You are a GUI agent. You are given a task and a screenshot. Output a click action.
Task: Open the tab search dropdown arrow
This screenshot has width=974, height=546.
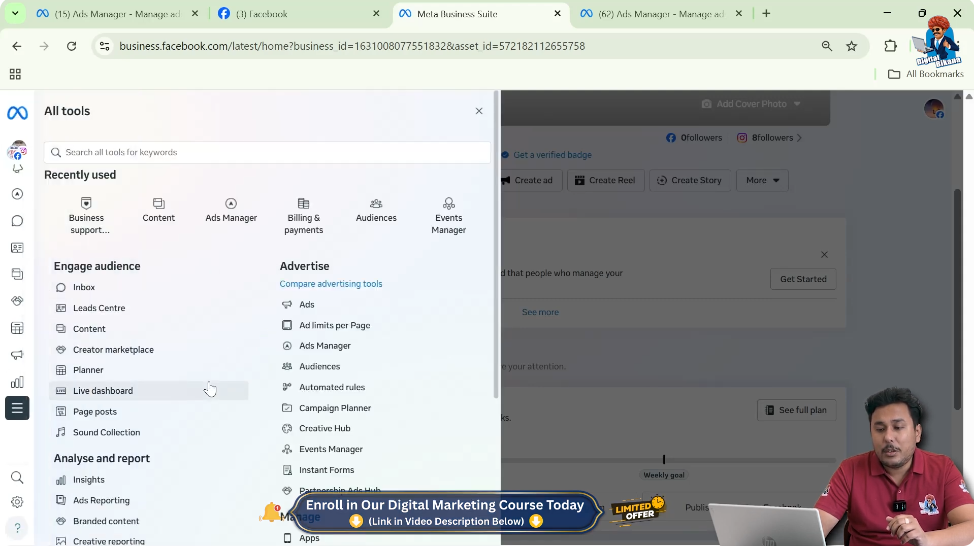point(15,14)
